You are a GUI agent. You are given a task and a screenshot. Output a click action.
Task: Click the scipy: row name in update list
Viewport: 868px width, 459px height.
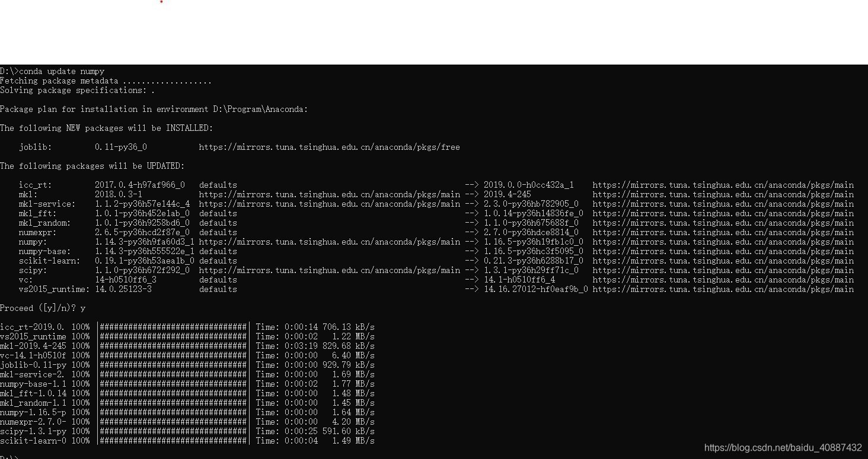point(33,270)
